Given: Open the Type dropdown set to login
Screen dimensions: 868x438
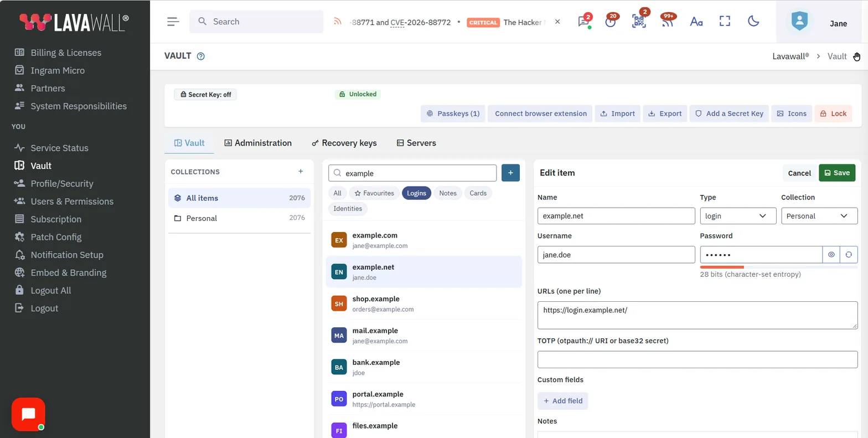Looking at the screenshot, I should (x=738, y=216).
